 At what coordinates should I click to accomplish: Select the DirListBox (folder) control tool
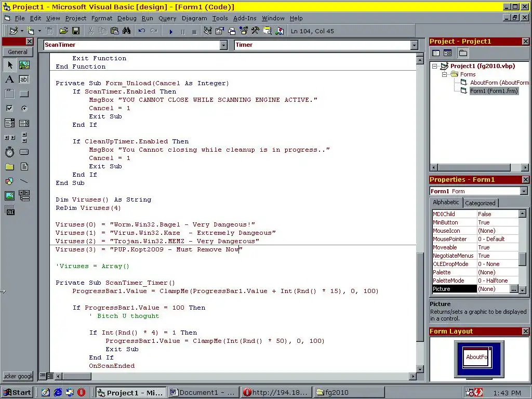pyautogui.click(x=9, y=167)
